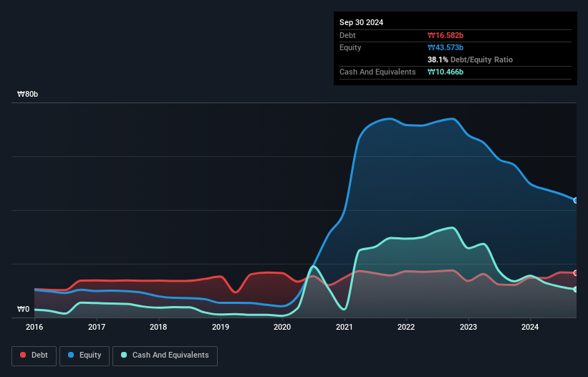This screenshot has width=588, height=377.
Task: Toggle the Equity legend button
Action: click(x=85, y=355)
